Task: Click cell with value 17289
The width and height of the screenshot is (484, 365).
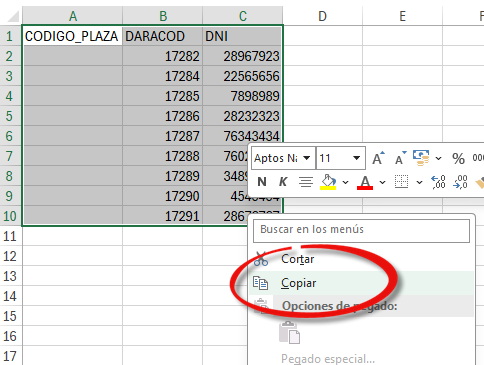Action: pos(163,176)
